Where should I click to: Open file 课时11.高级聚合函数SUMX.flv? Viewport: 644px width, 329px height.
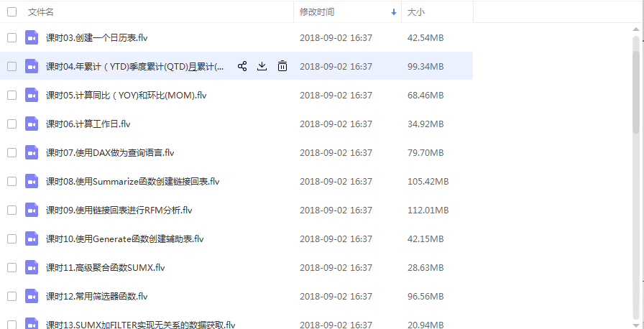click(105, 267)
